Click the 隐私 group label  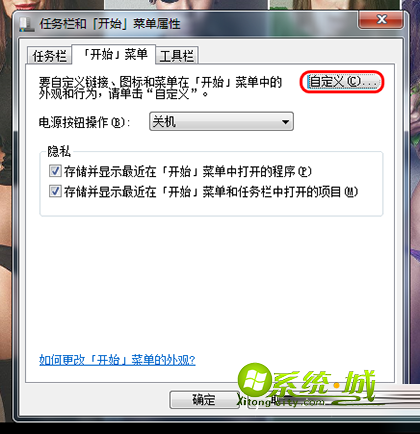(x=59, y=151)
